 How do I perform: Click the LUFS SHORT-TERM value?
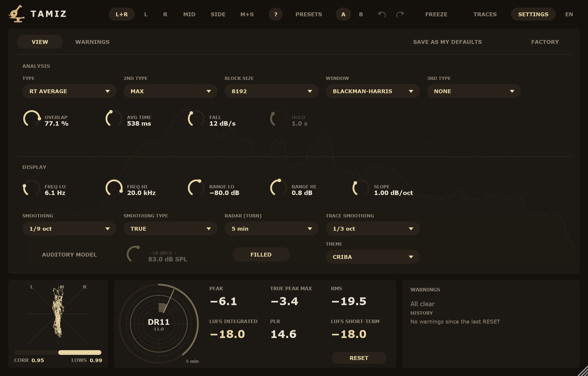pos(349,334)
